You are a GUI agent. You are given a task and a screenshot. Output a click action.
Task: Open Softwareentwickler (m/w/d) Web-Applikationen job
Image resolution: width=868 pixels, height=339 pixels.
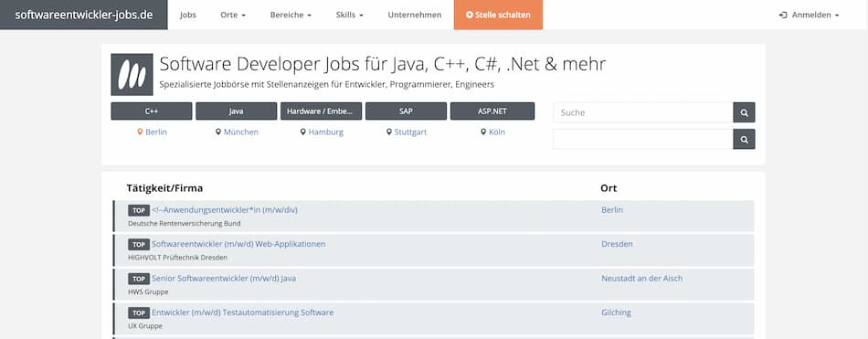pyautogui.click(x=238, y=244)
